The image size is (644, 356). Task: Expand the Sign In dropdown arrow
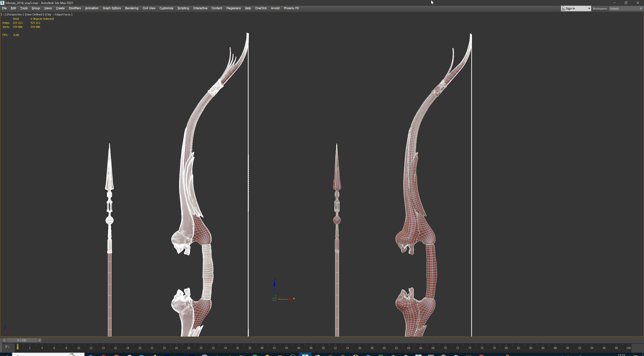[589, 9]
